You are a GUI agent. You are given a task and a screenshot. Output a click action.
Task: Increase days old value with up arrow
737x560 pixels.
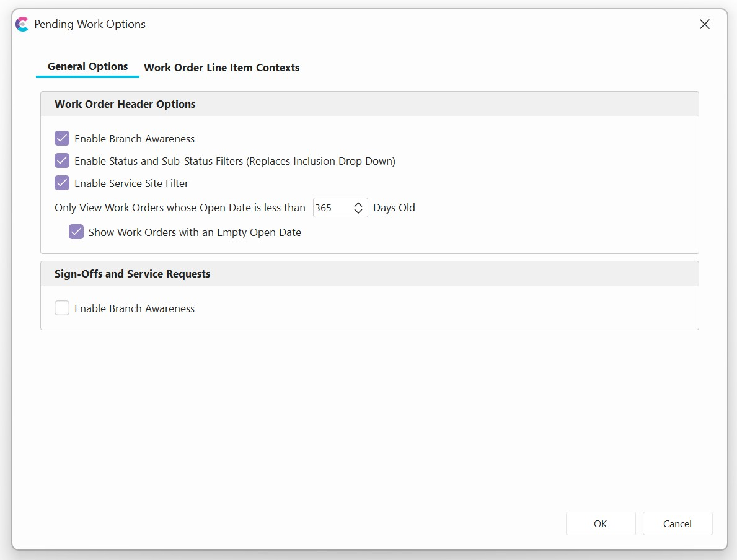point(358,204)
